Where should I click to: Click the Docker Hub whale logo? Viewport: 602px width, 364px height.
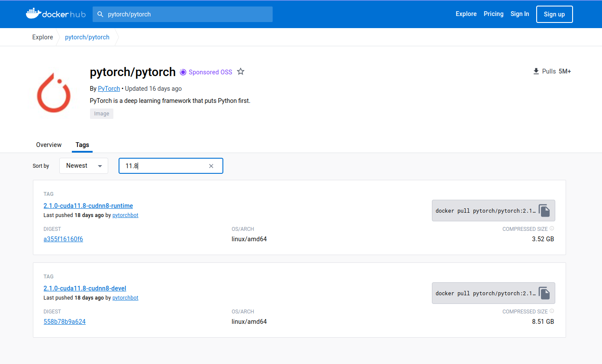click(x=33, y=14)
